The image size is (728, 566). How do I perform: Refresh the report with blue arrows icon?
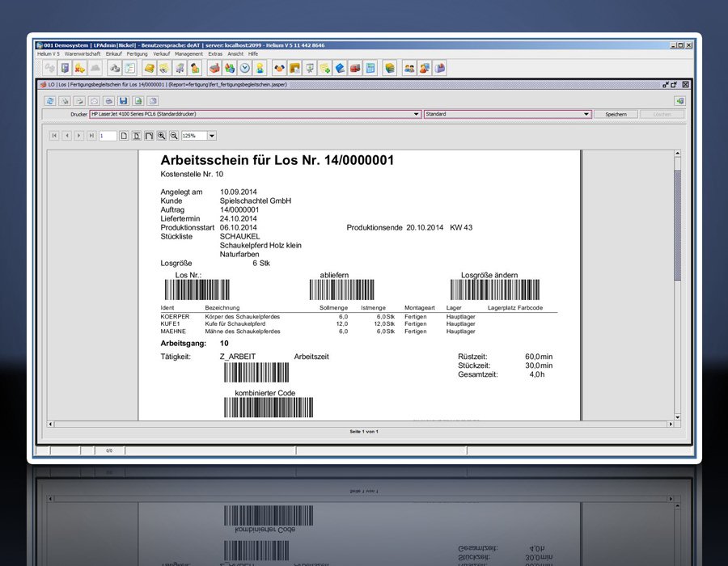pyautogui.click(x=50, y=101)
